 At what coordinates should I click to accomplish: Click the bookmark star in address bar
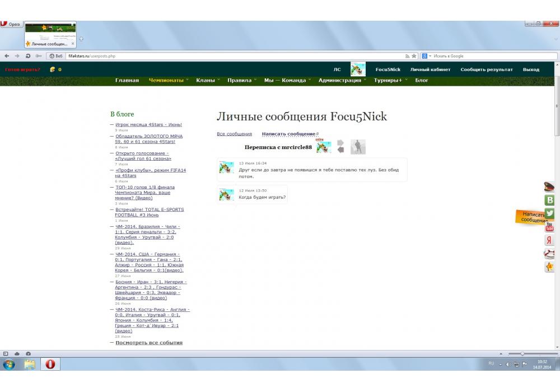(414, 56)
